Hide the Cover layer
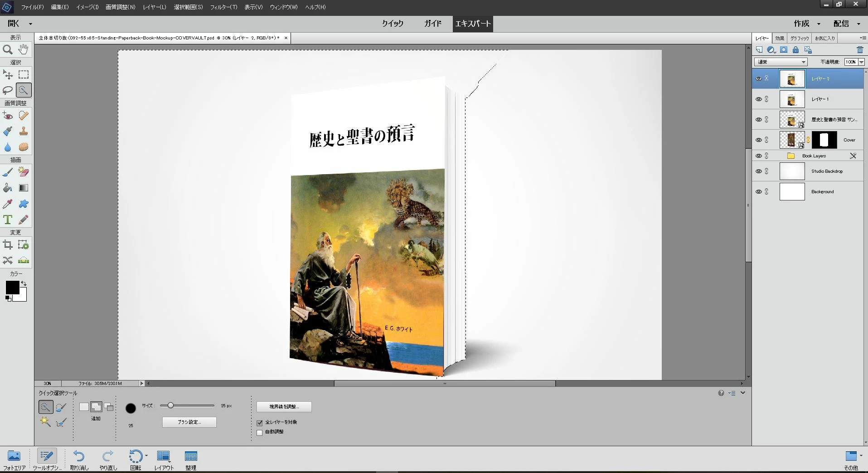The width and height of the screenshot is (868, 473). pyautogui.click(x=758, y=140)
